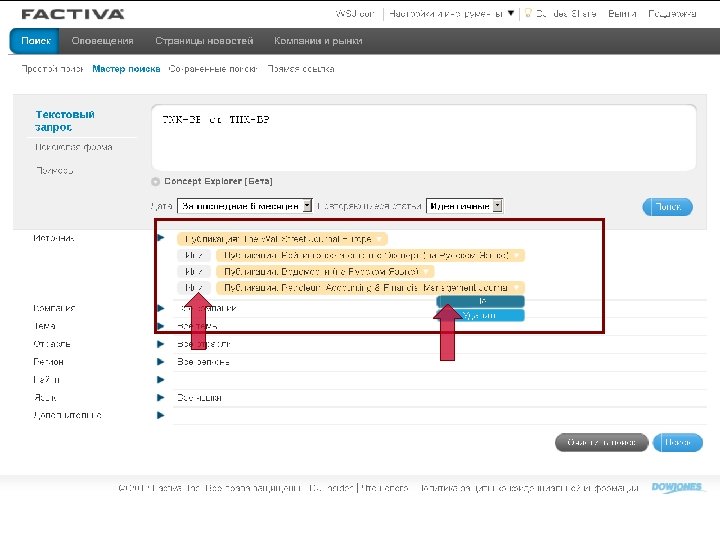Viewport: 720px width, 540px height.
Task: Open the Wall Street Journal Europe source pill menu
Action: [x=380, y=239]
